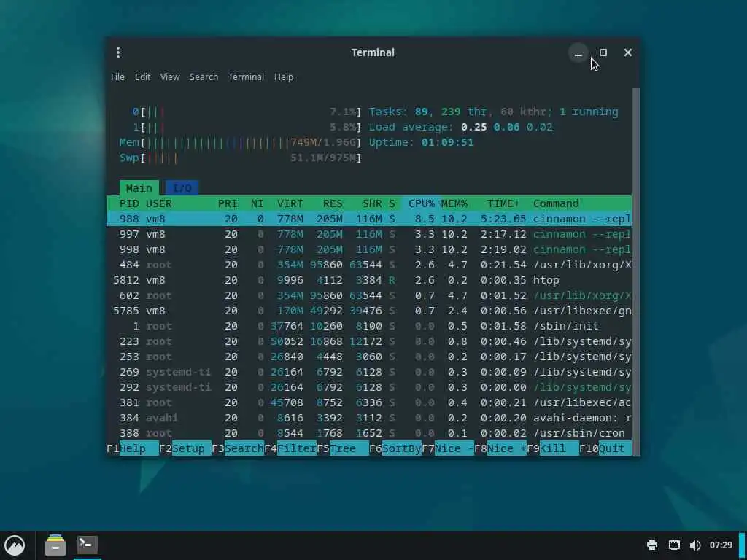This screenshot has height=560, width=747.
Task: Open the printer tray icon
Action: 652,545
